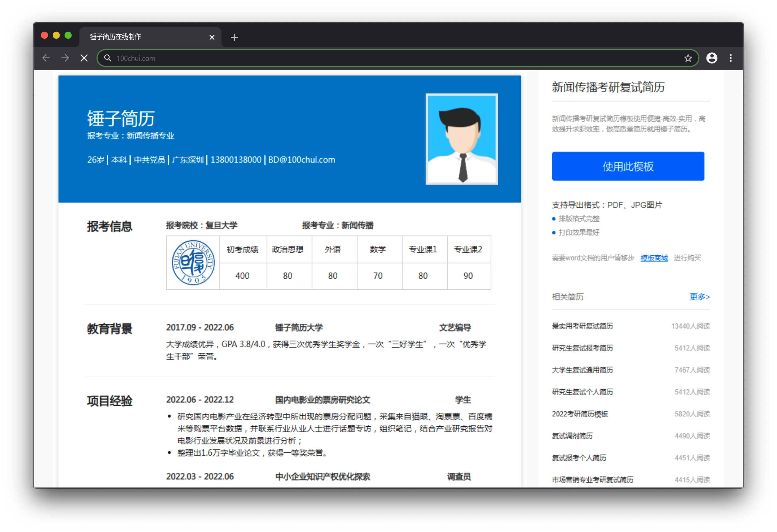Click the 锤子简历 name heading

121,118
